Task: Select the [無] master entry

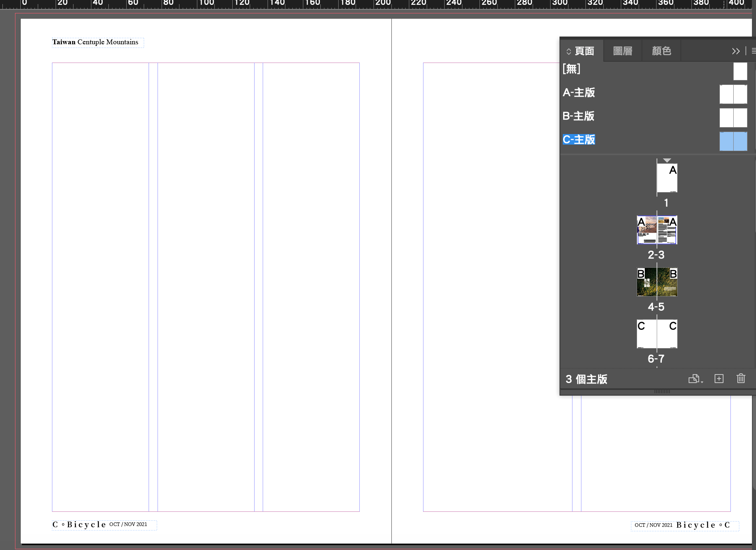Action: click(x=571, y=69)
